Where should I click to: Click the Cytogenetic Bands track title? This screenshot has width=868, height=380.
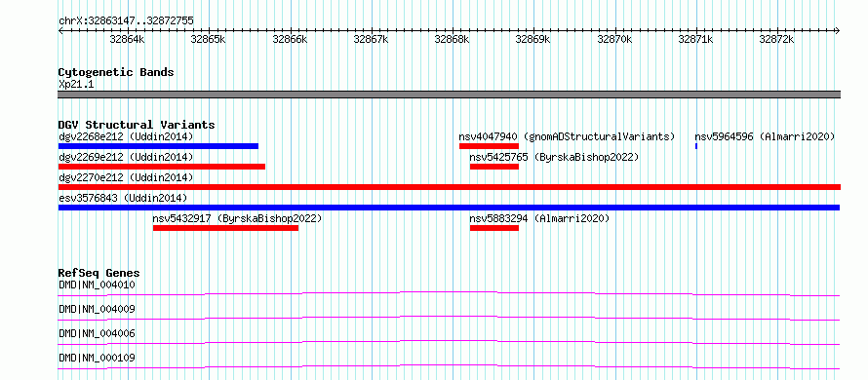coord(116,72)
